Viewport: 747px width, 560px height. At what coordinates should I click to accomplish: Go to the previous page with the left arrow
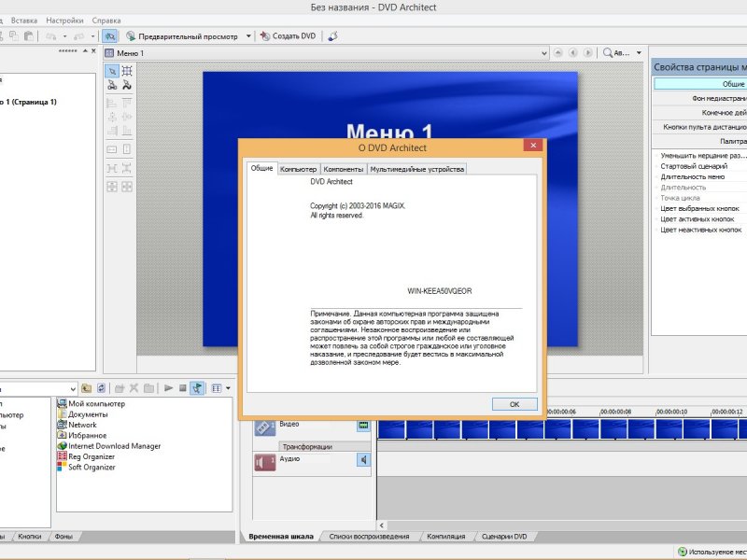tap(573, 53)
